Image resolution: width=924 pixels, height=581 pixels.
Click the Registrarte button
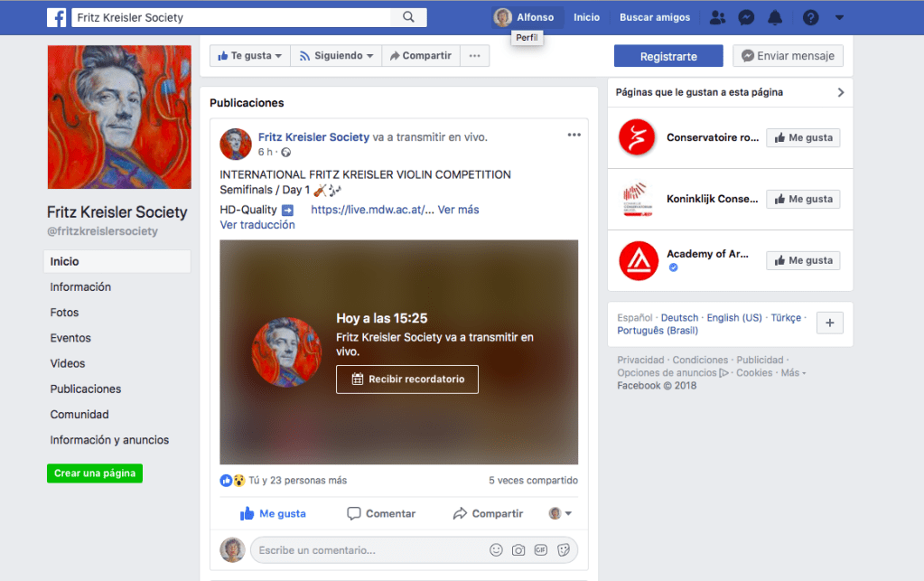pyautogui.click(x=668, y=56)
